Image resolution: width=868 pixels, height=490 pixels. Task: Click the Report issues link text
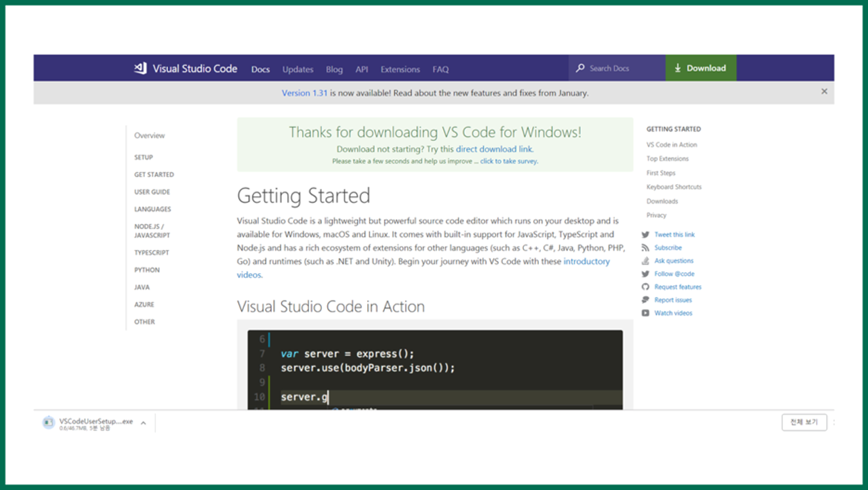pos(673,300)
